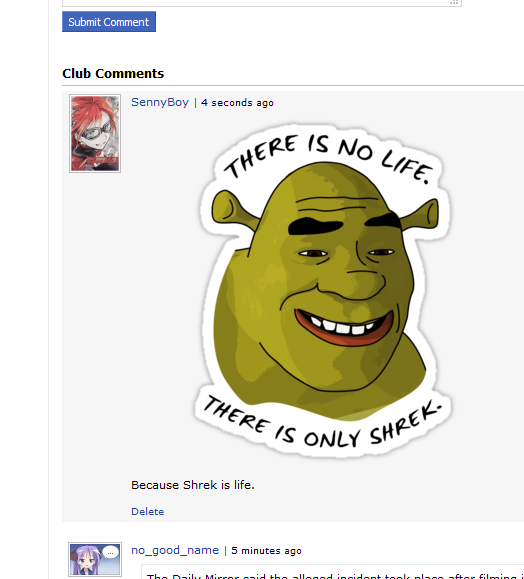Click the Shrek sticker image face
Image resolution: width=524 pixels, height=579 pixels.
pyautogui.click(x=322, y=291)
